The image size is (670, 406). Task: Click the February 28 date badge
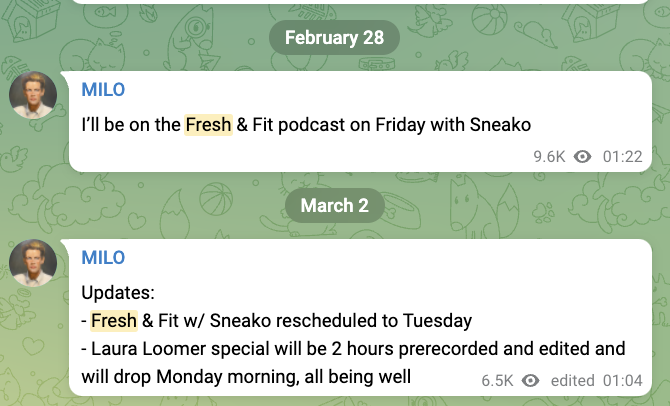pyautogui.click(x=334, y=38)
